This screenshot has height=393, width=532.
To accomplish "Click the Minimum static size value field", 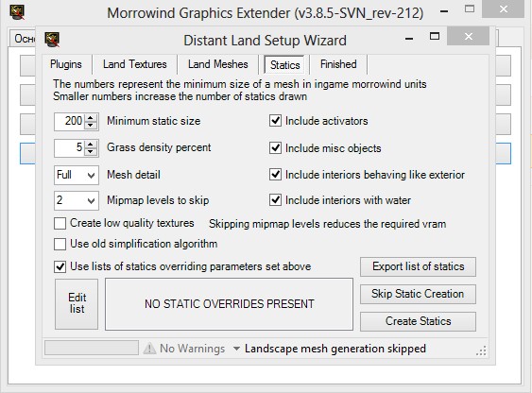I will pos(71,121).
